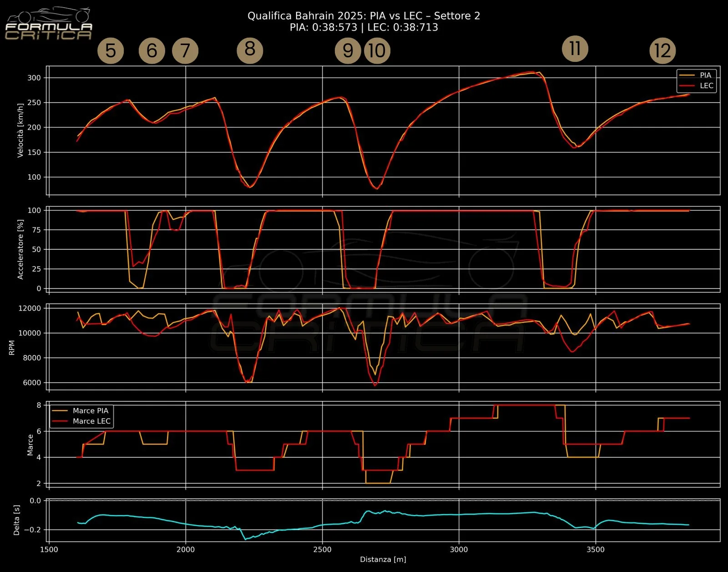The width and height of the screenshot is (728, 572).
Task: Click the 'Delta [s]' axis label
Action: point(17,520)
